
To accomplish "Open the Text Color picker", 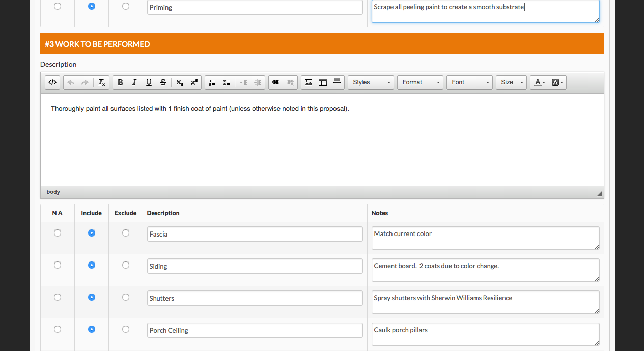I will pyautogui.click(x=540, y=82).
